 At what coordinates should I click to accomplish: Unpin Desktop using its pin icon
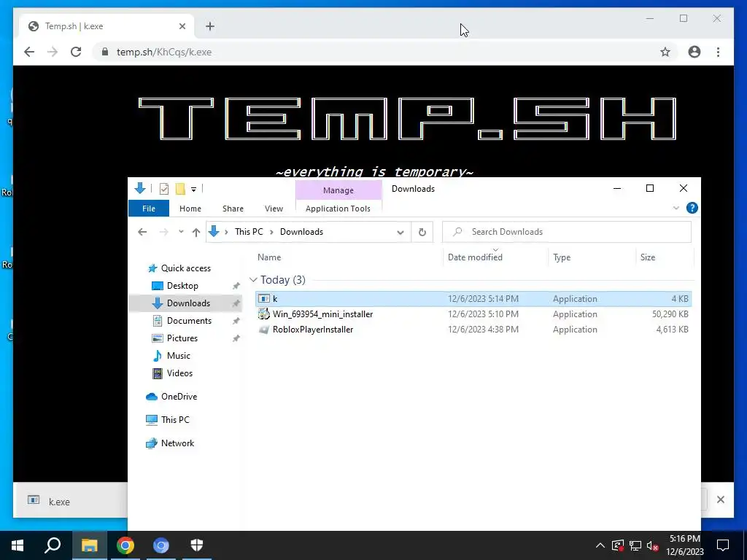pos(236,286)
